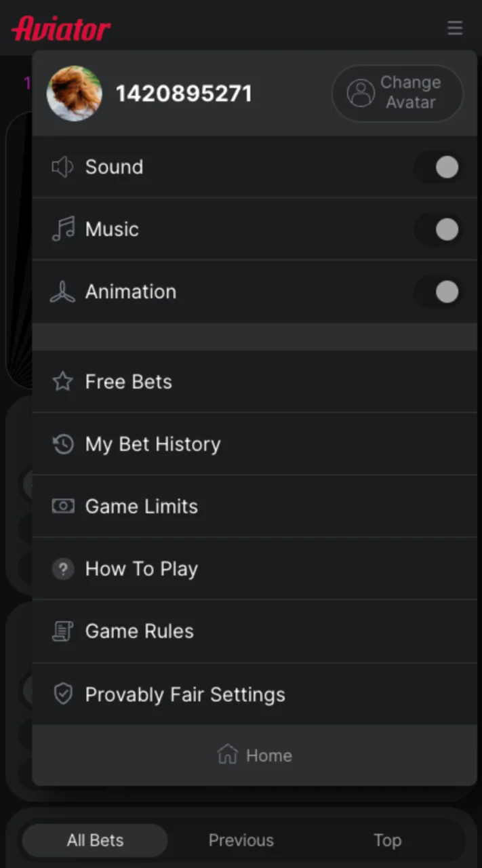This screenshot has width=482, height=868.
Task: Open Provably Fair Settings
Action: (x=184, y=694)
